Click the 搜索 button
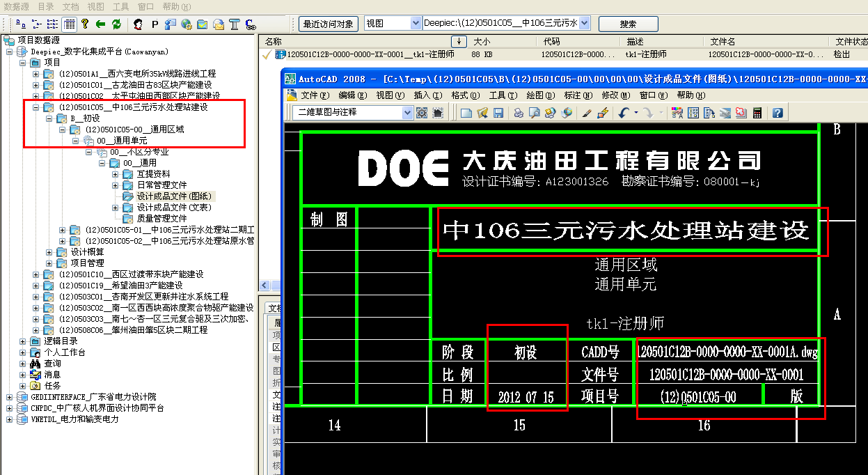 click(x=628, y=24)
